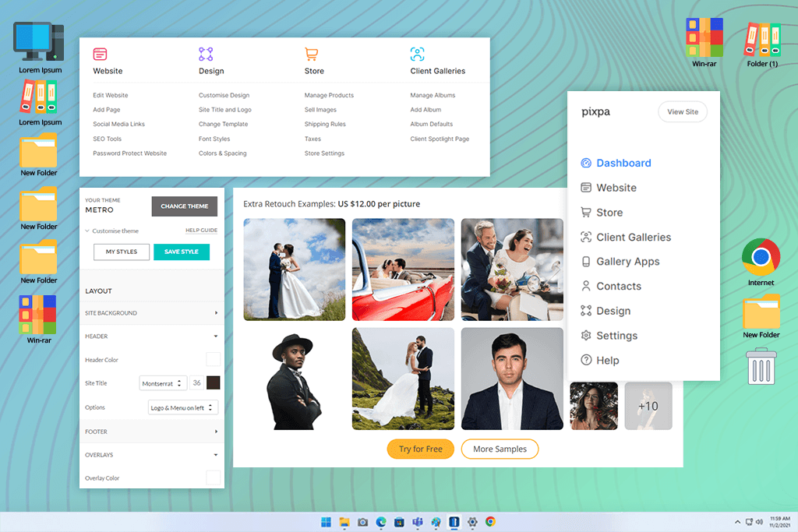Click Shipping Rules link under Store
This screenshot has height=532, width=798.
(325, 124)
